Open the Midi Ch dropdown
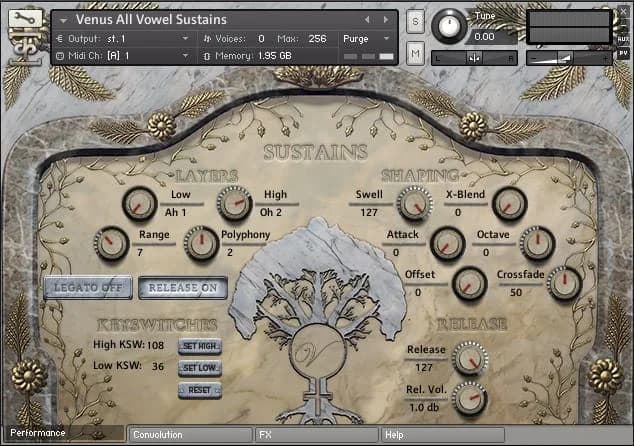The height and width of the screenshot is (446, 634). 130,55
